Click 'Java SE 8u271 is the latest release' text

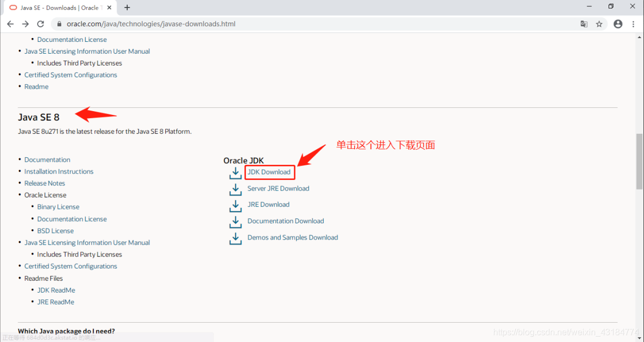pyautogui.click(x=105, y=132)
